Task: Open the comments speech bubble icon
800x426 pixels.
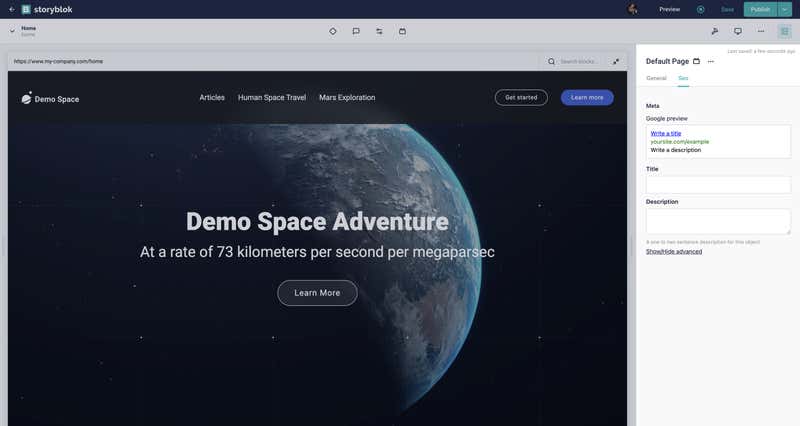Action: (x=356, y=31)
